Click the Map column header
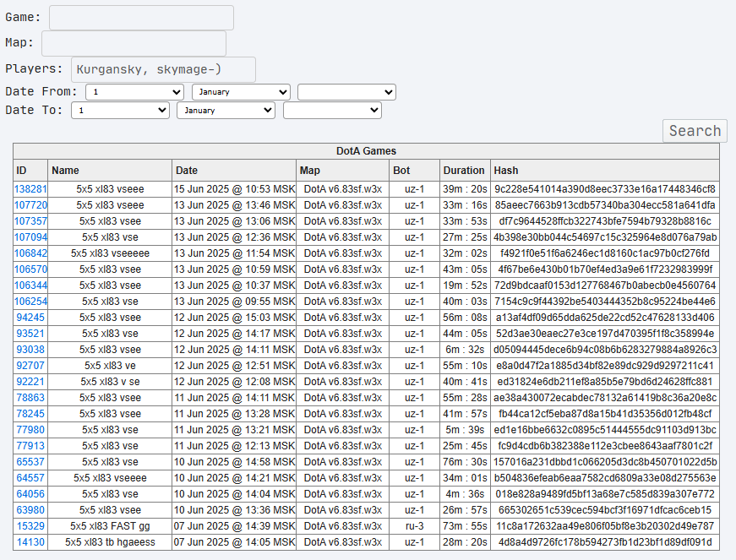Screen dimensions: 736x560 tap(343, 171)
